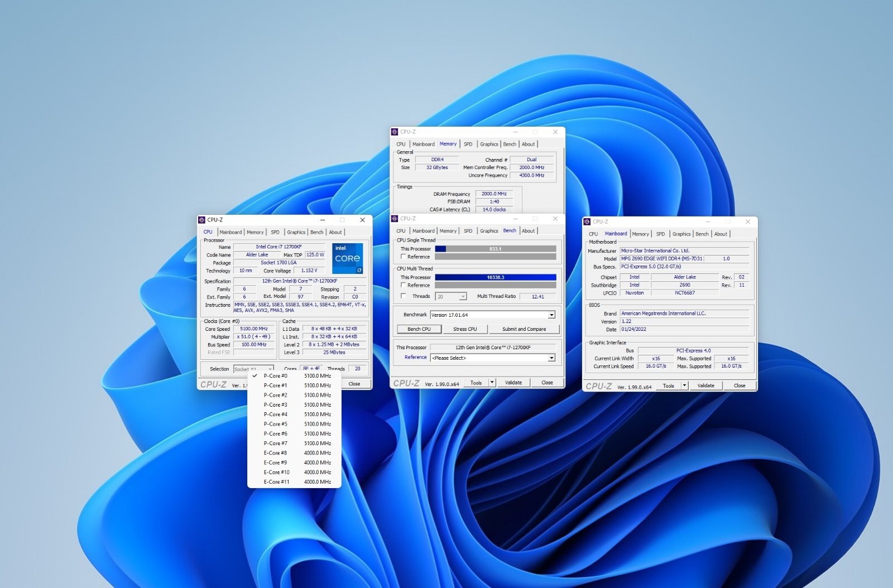Click Close button in Bench window
This screenshot has width=893, height=588.
tap(547, 383)
